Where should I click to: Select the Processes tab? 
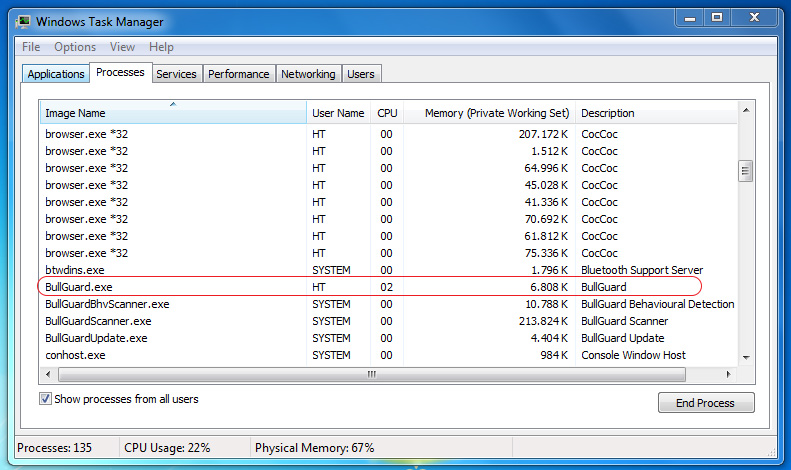click(120, 72)
